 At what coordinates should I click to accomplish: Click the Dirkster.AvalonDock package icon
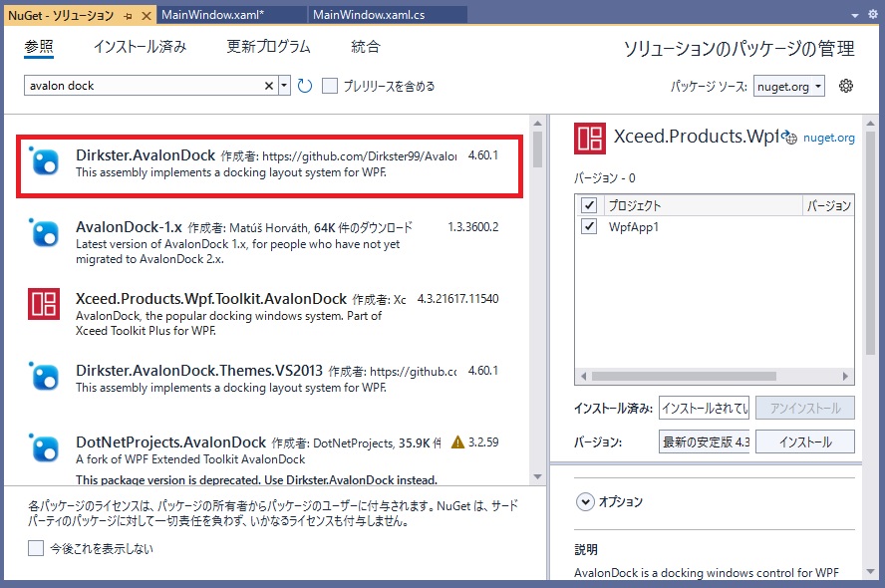pos(44,161)
